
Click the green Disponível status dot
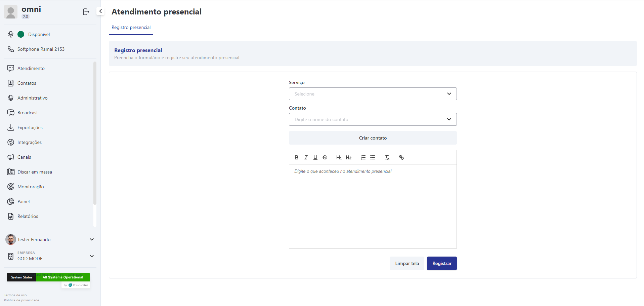(21, 34)
